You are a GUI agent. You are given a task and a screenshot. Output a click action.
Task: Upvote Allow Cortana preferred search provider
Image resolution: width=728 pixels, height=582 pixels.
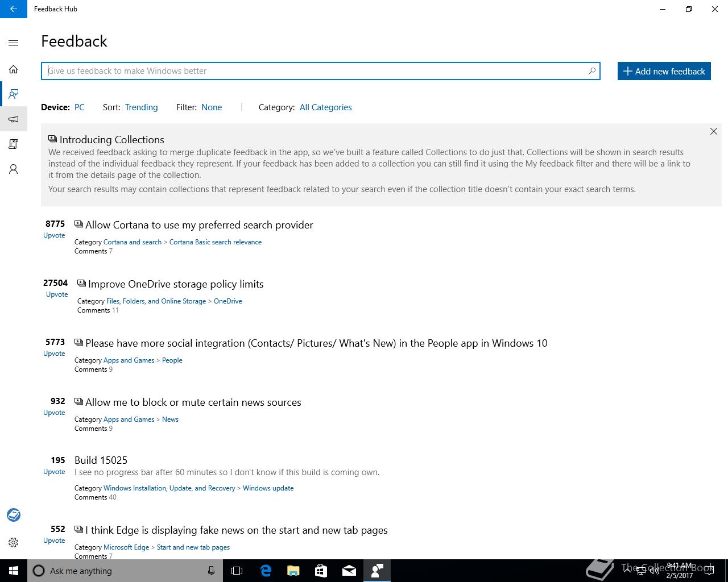54,235
